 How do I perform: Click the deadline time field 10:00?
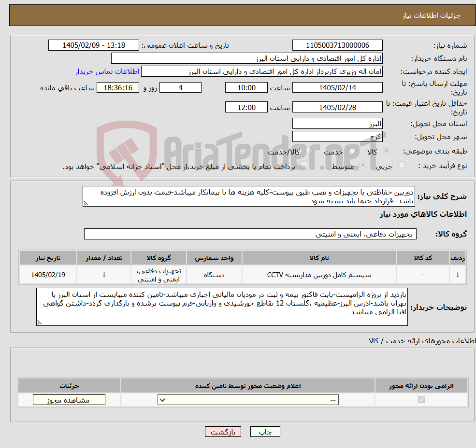pos(246,88)
